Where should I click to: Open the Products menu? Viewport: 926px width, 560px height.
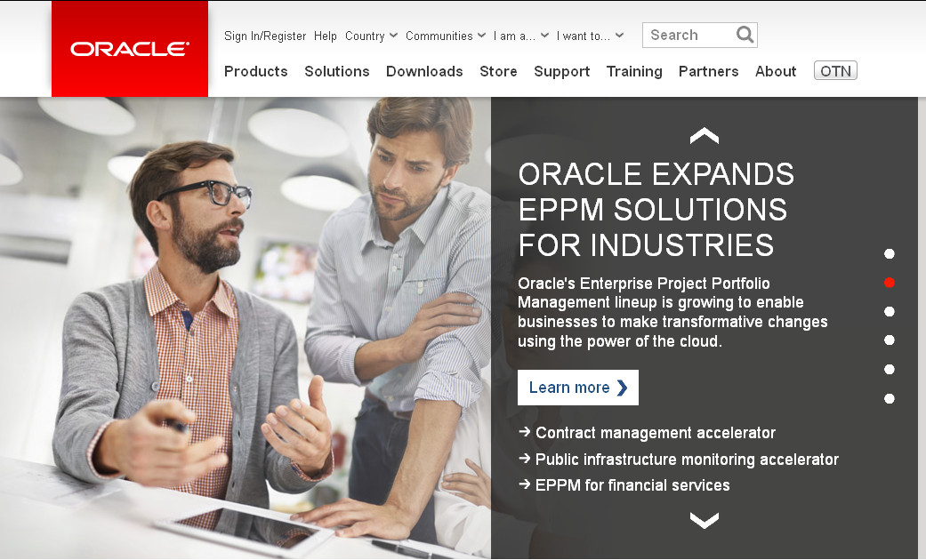[256, 71]
